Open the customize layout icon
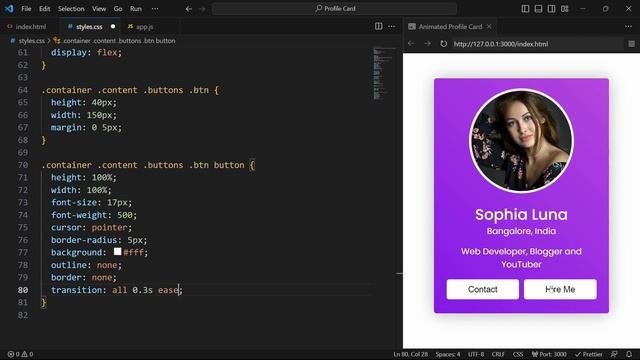 click(x=565, y=9)
